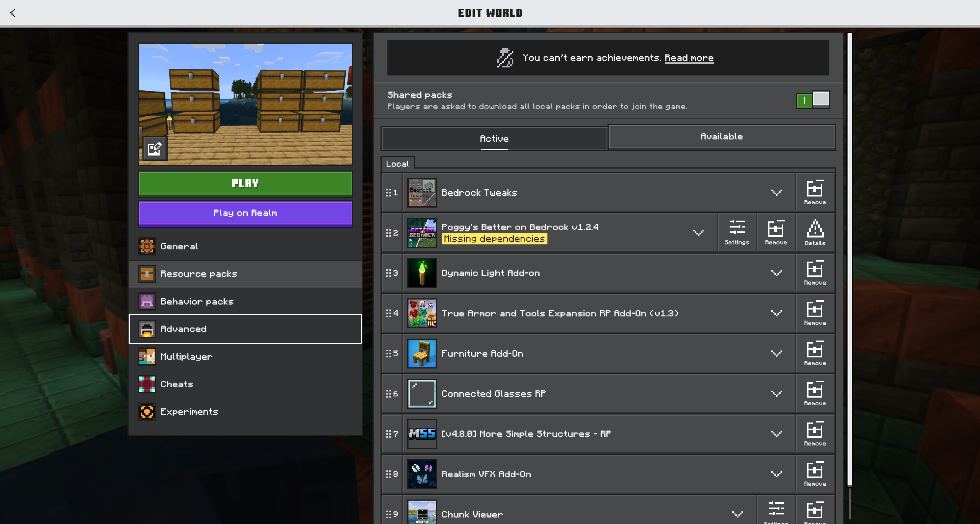
Task: Expand True Armor and Tools Expansion details
Action: click(776, 313)
